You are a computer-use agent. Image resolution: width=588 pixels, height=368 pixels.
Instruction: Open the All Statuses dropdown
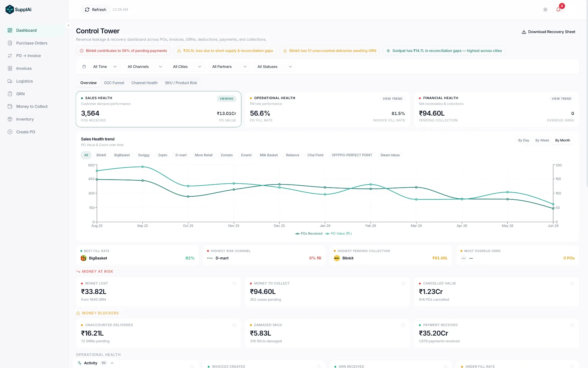point(275,66)
